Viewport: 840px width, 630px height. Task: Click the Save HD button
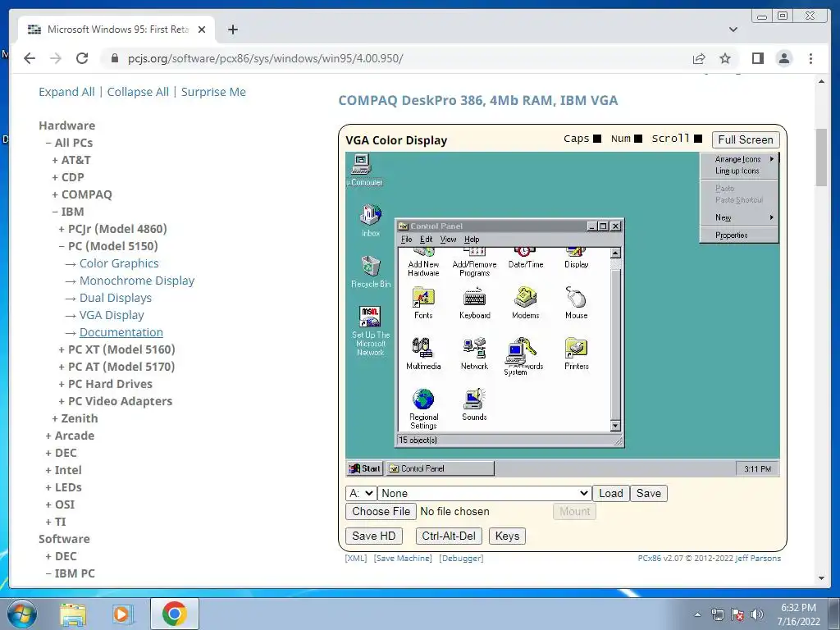pos(373,536)
